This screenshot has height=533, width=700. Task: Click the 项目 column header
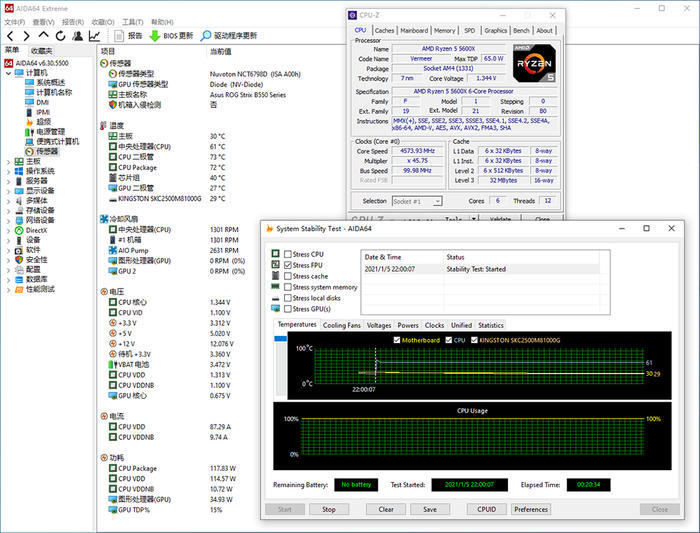pyautogui.click(x=108, y=51)
